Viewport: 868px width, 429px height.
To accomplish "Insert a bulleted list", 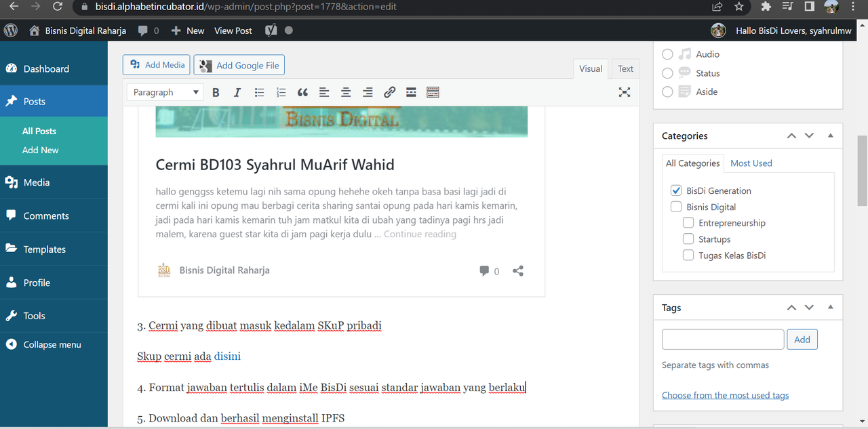I will (x=259, y=92).
